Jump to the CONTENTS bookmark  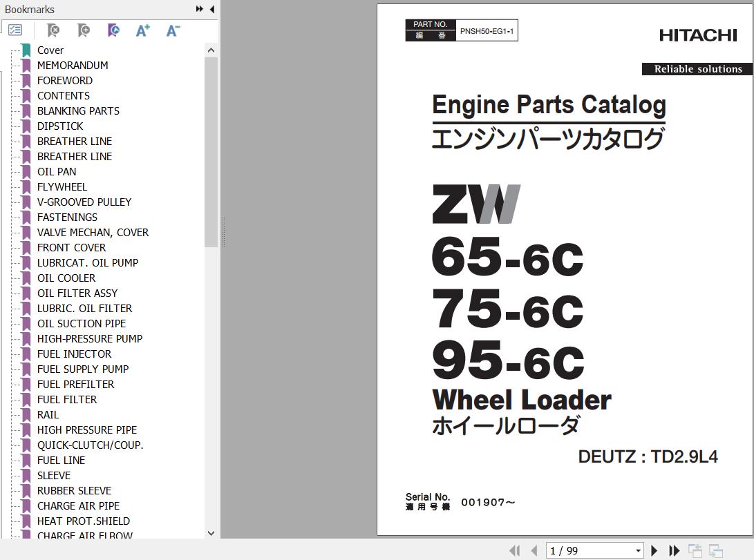pos(64,95)
